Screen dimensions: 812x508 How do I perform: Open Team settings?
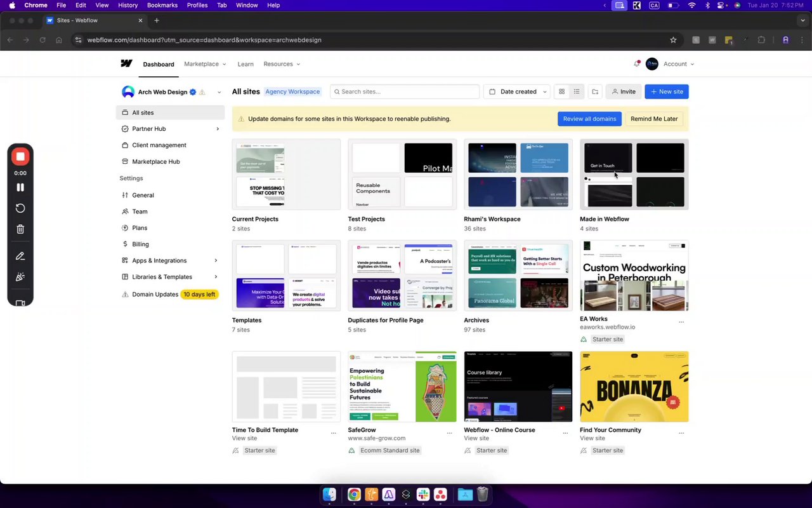coord(140,211)
